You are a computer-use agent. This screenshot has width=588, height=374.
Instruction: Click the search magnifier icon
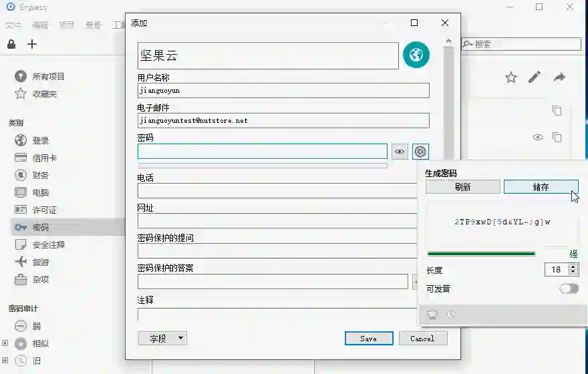tap(468, 44)
